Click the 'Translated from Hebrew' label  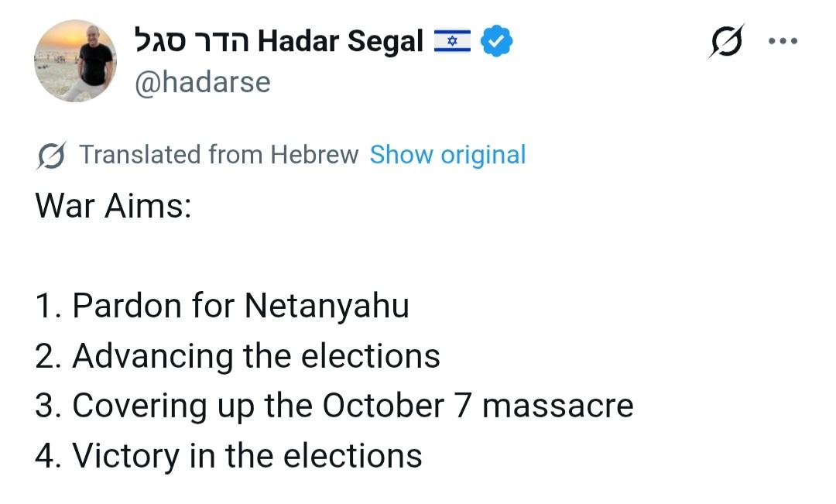click(219, 155)
